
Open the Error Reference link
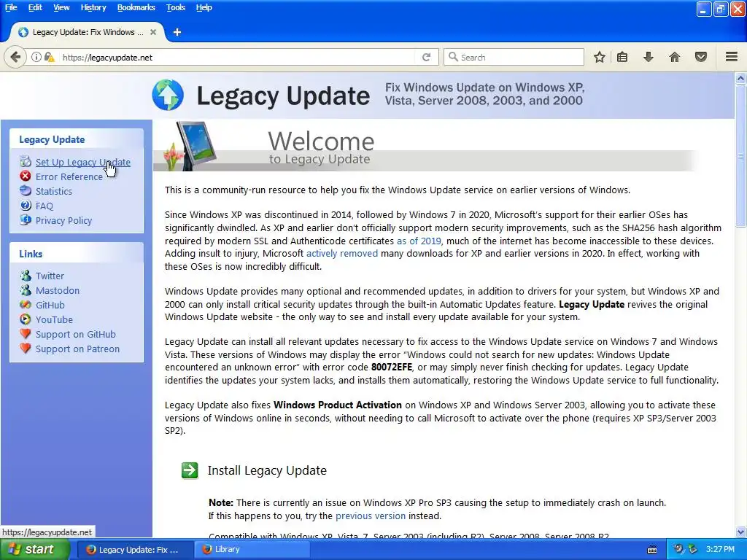point(69,176)
